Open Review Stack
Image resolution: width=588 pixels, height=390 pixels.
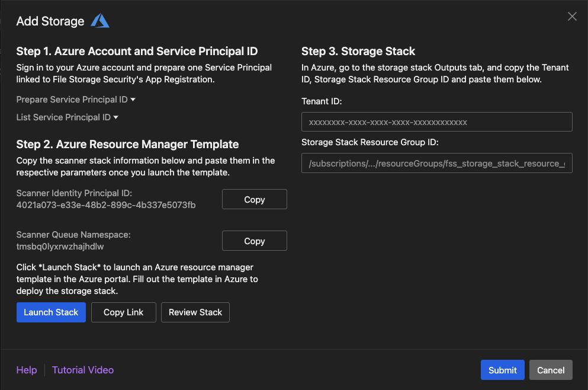[195, 312]
